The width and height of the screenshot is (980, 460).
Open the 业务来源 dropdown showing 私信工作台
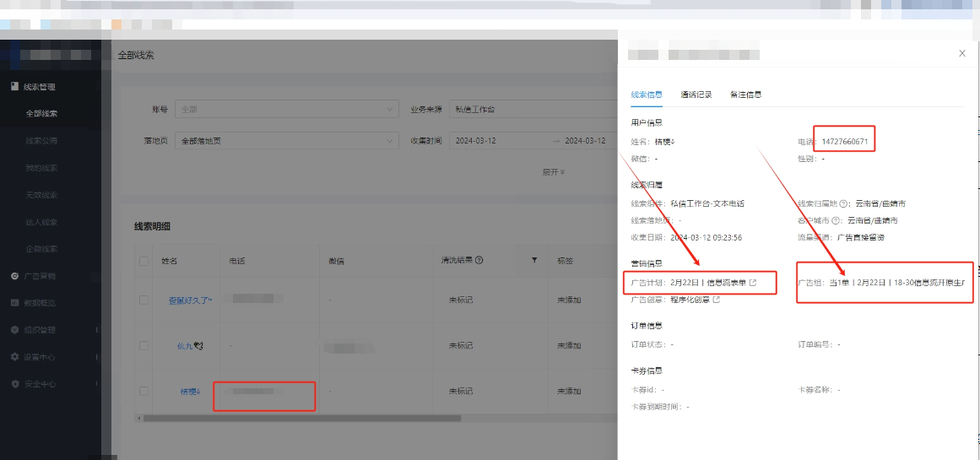click(533, 109)
